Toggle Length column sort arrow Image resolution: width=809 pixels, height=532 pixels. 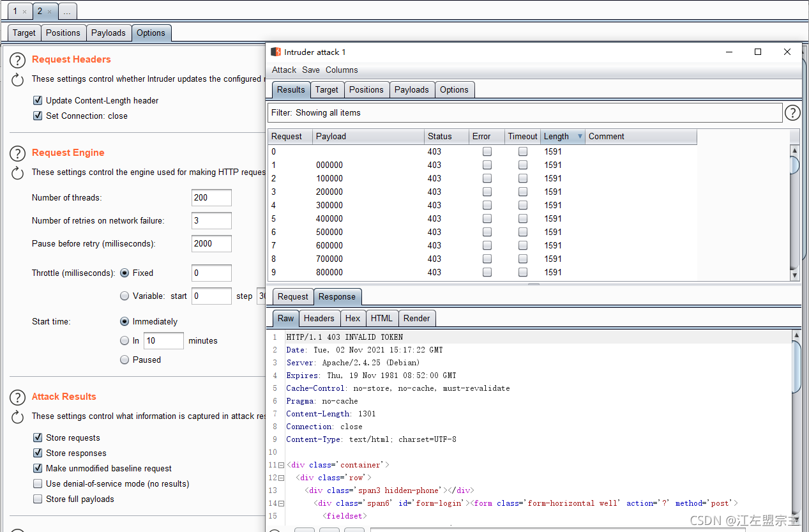point(580,136)
